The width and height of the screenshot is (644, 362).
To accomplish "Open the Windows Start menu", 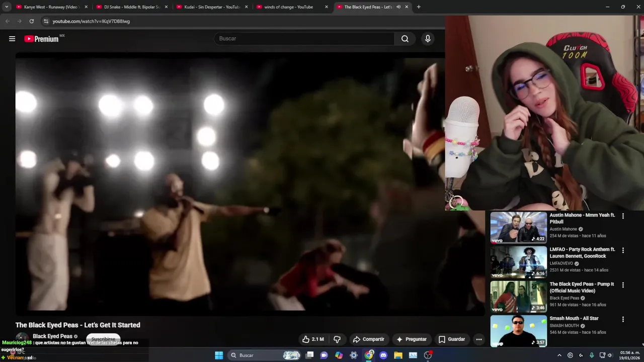I will click(x=219, y=355).
